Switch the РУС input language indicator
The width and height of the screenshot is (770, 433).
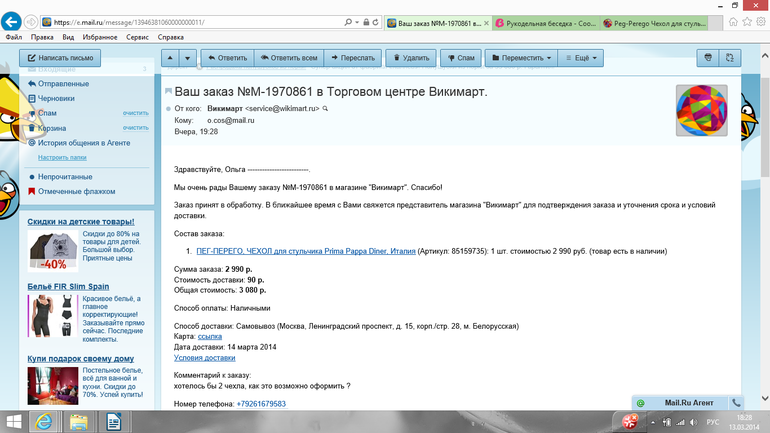[713, 422]
